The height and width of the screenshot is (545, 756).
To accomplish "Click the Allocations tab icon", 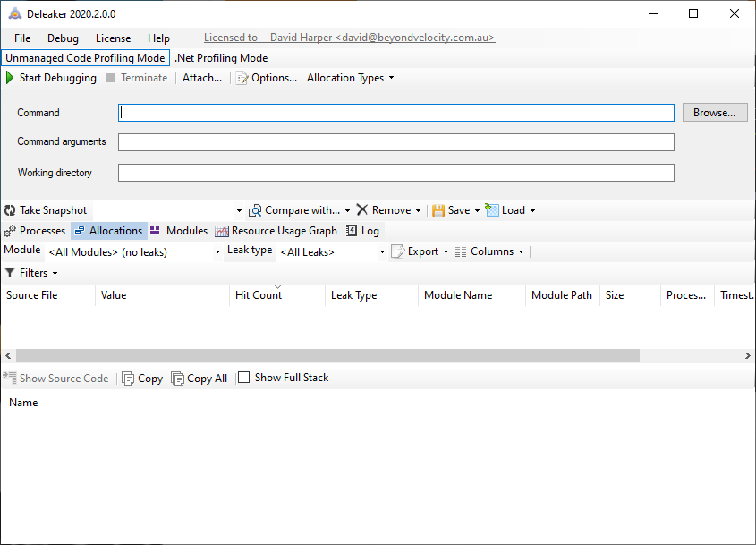I will pos(80,231).
